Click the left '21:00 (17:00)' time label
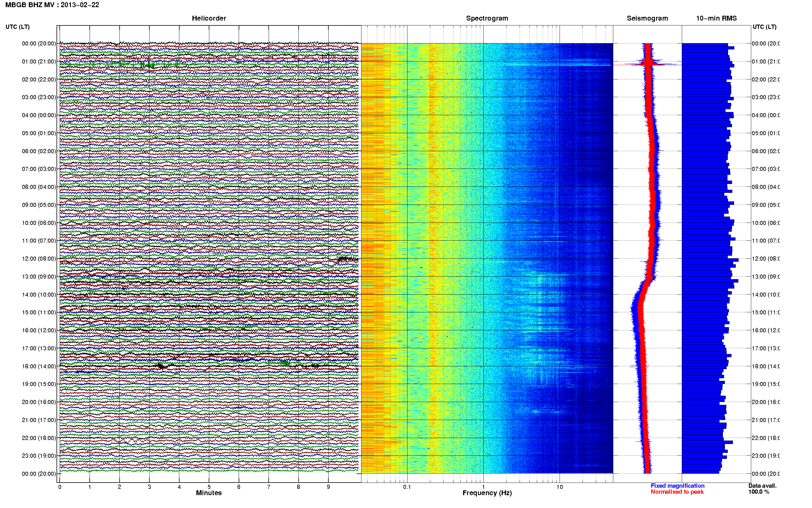Viewport: 812px width, 508px height. pos(39,420)
